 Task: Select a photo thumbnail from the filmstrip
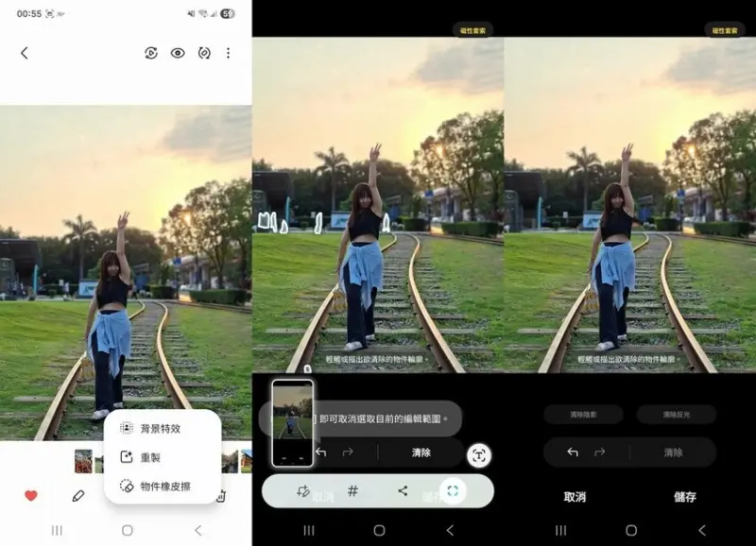(x=82, y=460)
